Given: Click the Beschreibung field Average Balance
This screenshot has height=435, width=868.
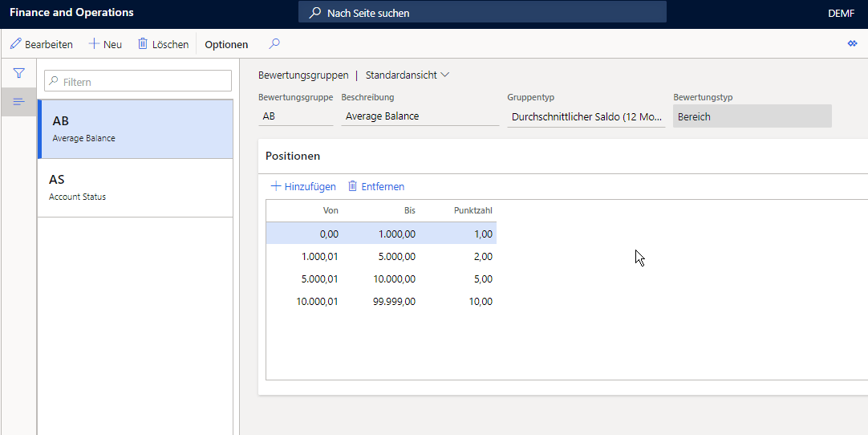Looking at the screenshot, I should 420,116.
